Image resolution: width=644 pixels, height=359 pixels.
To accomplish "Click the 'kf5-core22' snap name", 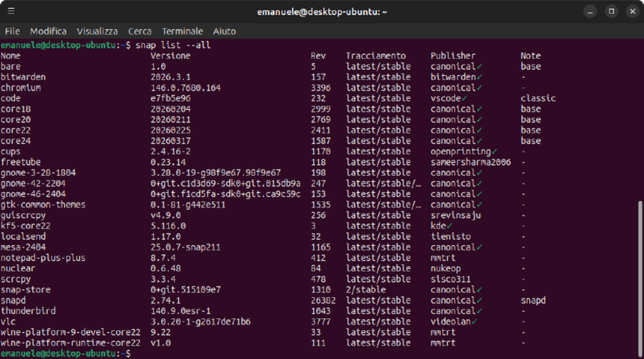I will [x=25, y=226].
